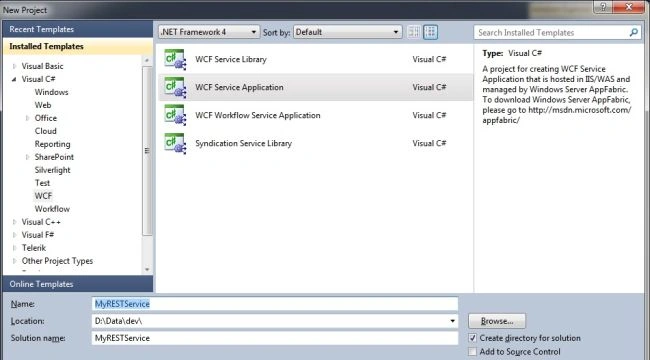Click the WCF Service Application template icon
This screenshot has width=650, height=360.
click(x=175, y=87)
